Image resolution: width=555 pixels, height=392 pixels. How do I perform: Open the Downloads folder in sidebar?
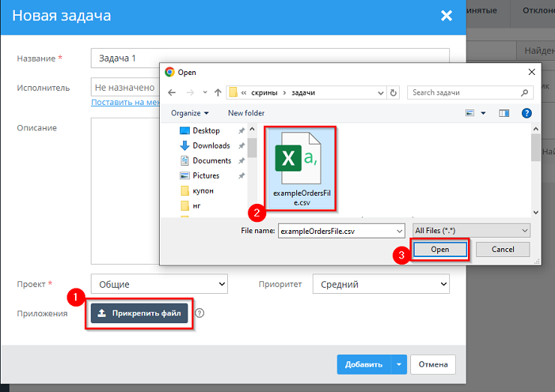coord(211,145)
